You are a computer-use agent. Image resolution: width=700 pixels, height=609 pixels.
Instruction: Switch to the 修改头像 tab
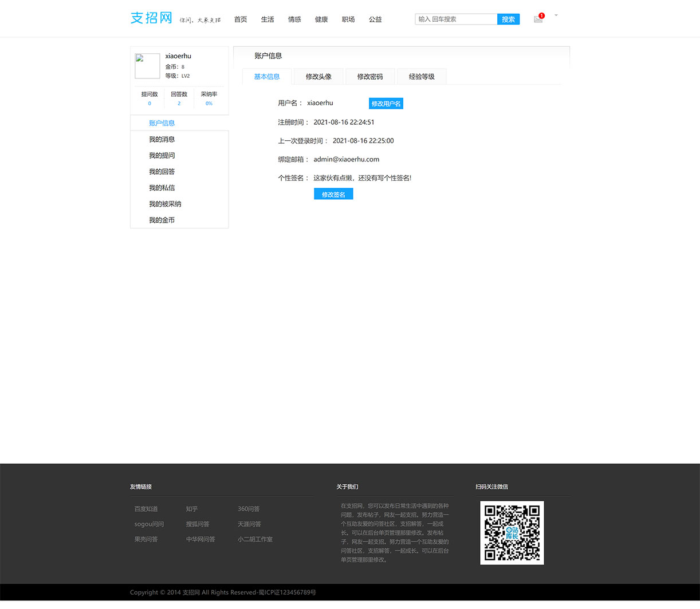click(318, 76)
